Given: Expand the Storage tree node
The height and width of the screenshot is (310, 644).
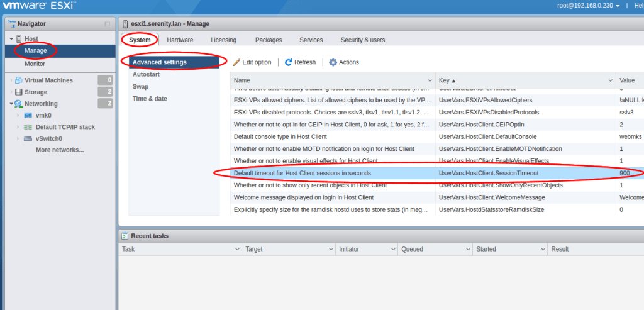Looking at the screenshot, I should (11, 92).
